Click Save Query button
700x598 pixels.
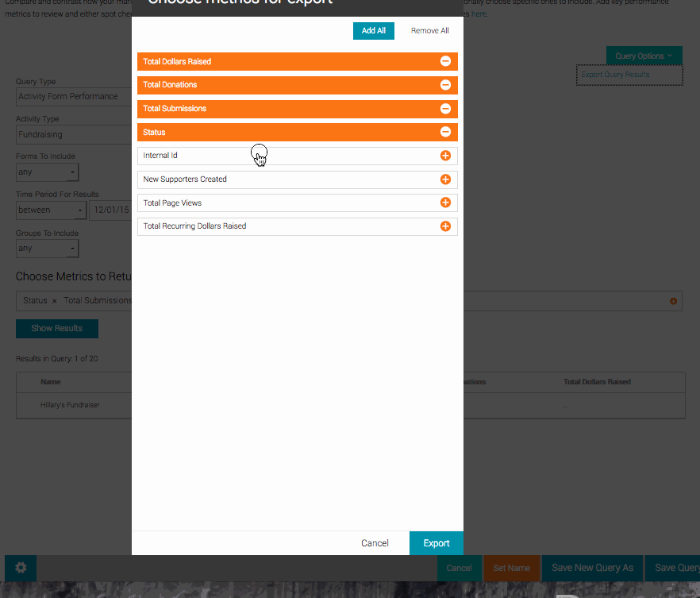click(x=673, y=568)
